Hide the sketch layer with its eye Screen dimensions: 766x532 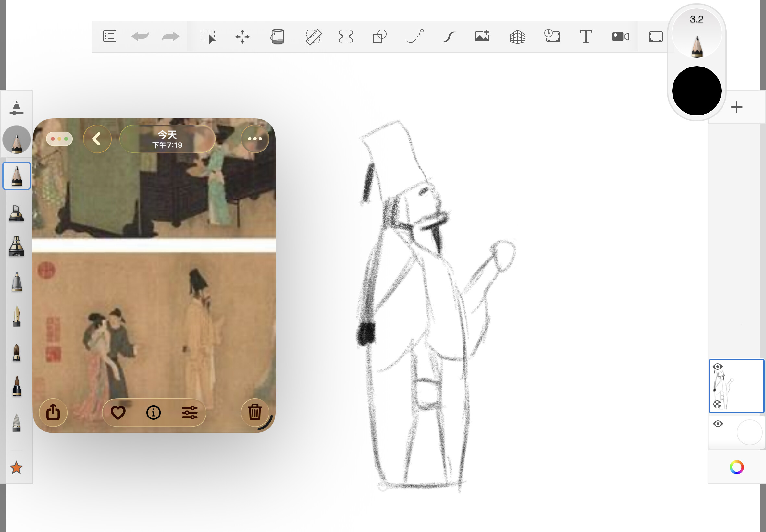(717, 367)
